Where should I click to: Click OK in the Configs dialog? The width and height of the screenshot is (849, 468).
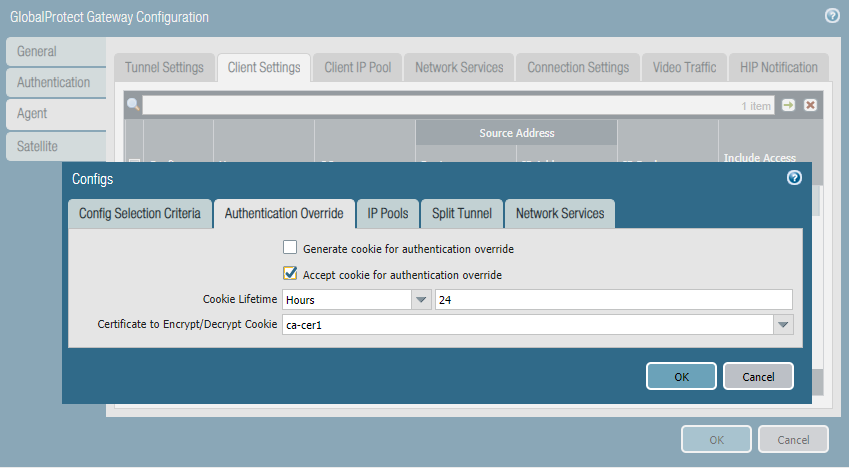(x=681, y=376)
